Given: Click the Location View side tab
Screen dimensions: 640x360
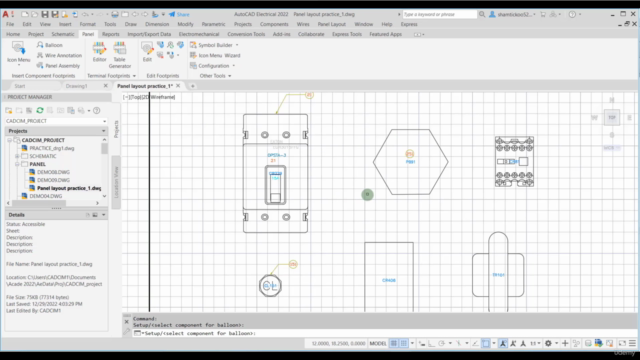Looking at the screenshot, I should point(116,182).
